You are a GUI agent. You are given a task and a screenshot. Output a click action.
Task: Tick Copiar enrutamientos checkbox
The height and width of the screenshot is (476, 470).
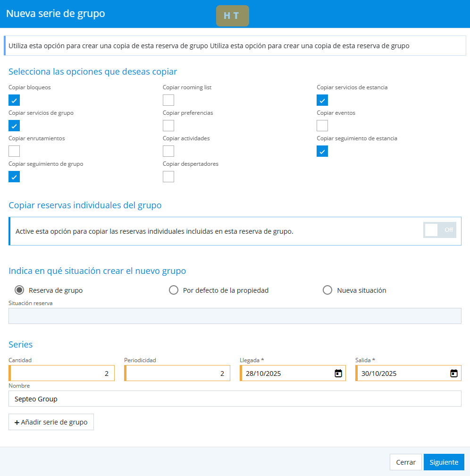click(x=14, y=151)
